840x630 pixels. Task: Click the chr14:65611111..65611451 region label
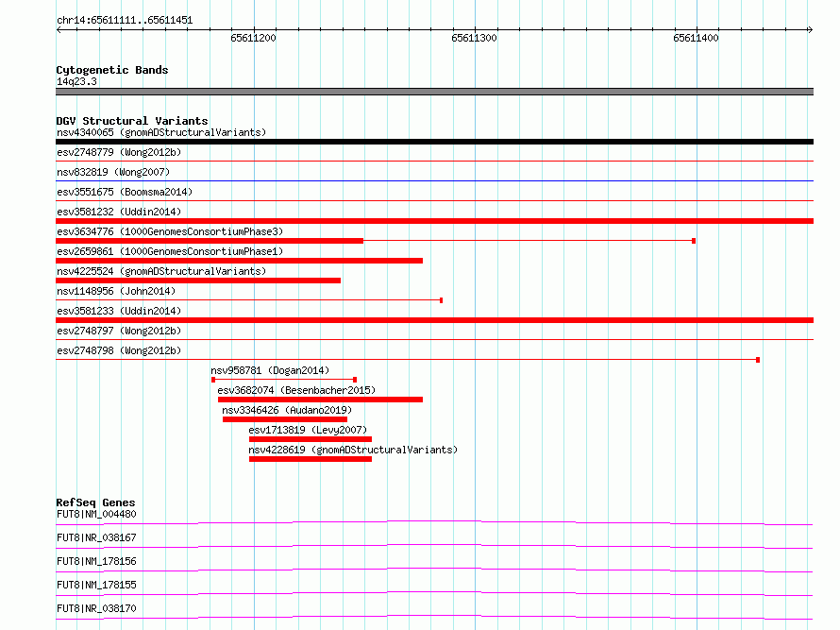coord(125,21)
